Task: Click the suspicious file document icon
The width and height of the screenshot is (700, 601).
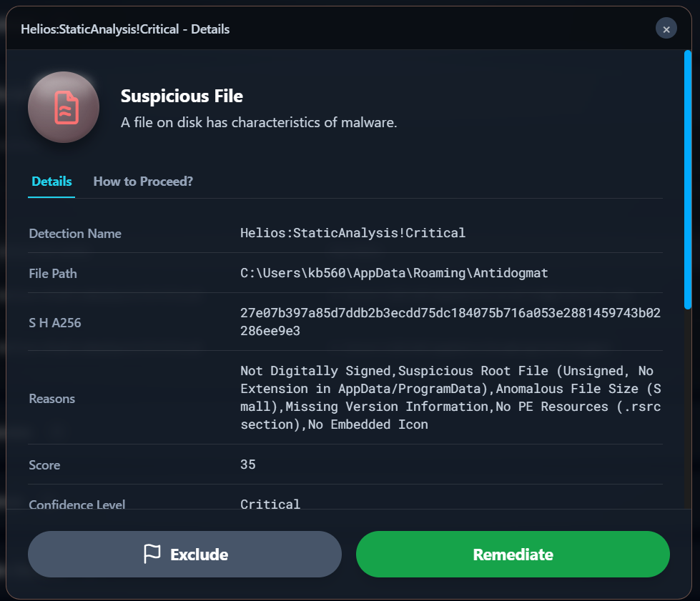Action: 64,107
